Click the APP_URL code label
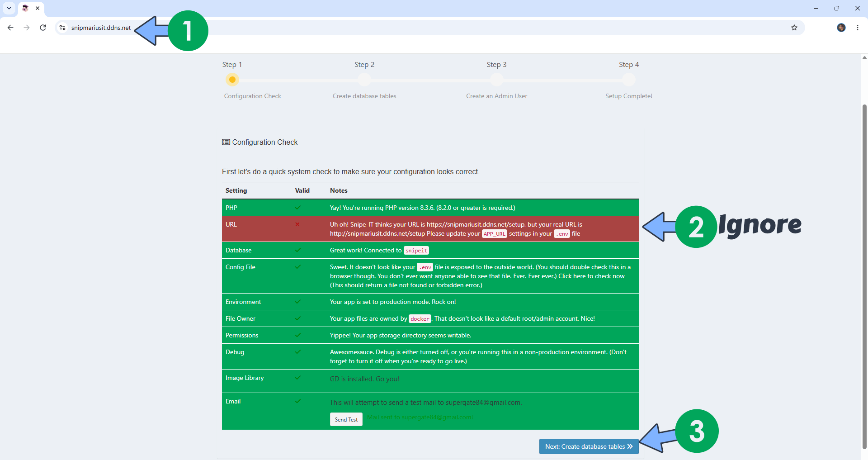The width and height of the screenshot is (868, 460). tap(495, 234)
